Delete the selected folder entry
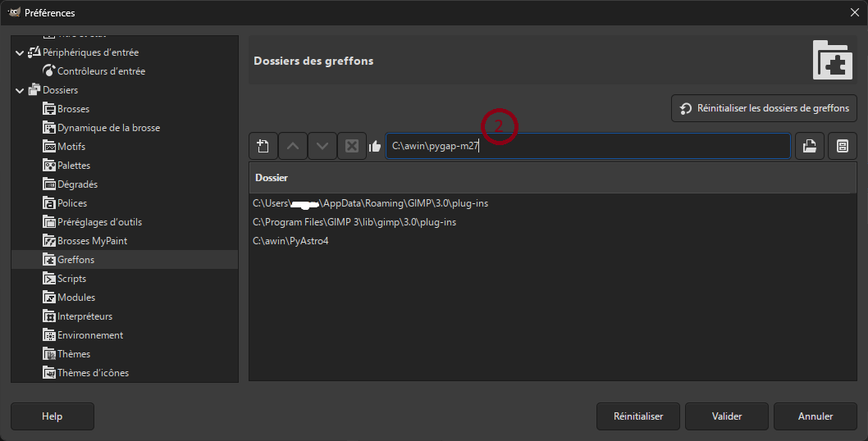The image size is (868, 441). point(351,146)
